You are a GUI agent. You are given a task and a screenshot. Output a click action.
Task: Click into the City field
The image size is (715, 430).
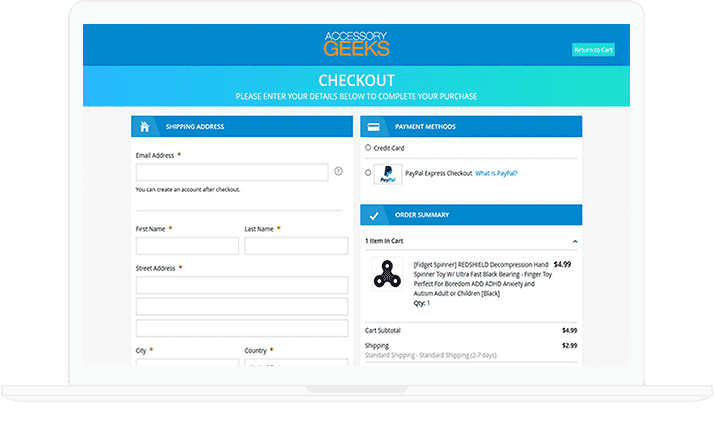coord(187,362)
